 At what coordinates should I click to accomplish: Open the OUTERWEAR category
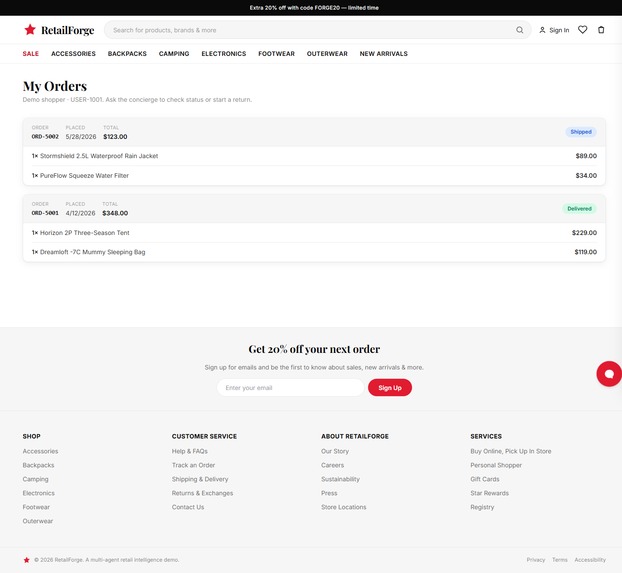coord(327,54)
